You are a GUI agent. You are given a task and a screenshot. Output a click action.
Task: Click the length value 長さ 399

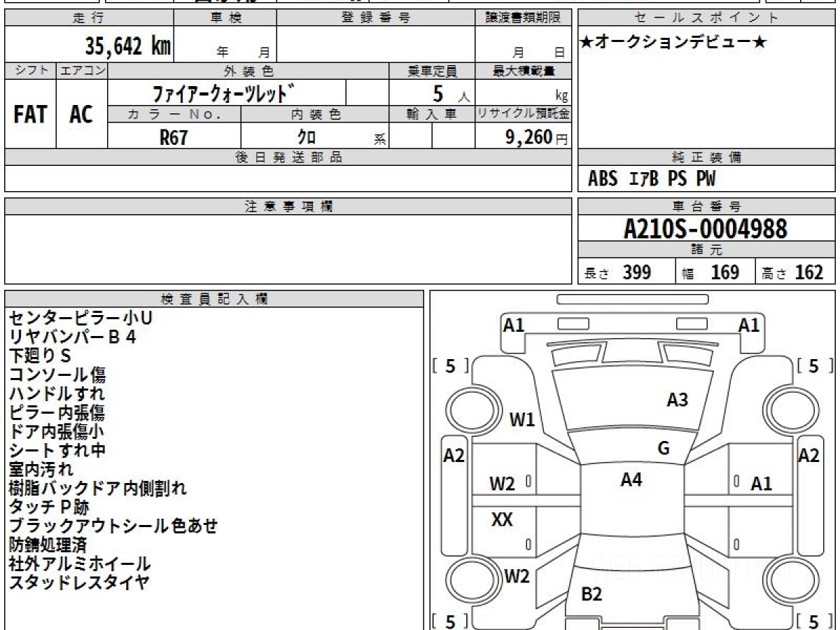[x=617, y=272]
